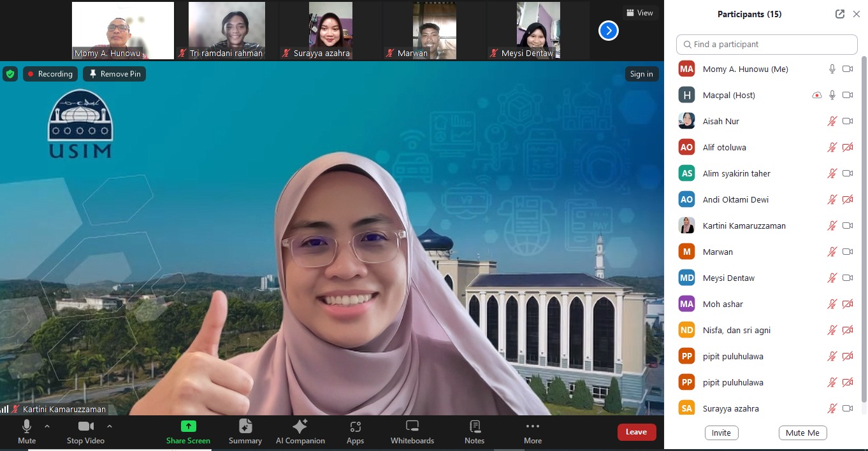Click the Invite button
868x451 pixels.
tap(721, 433)
